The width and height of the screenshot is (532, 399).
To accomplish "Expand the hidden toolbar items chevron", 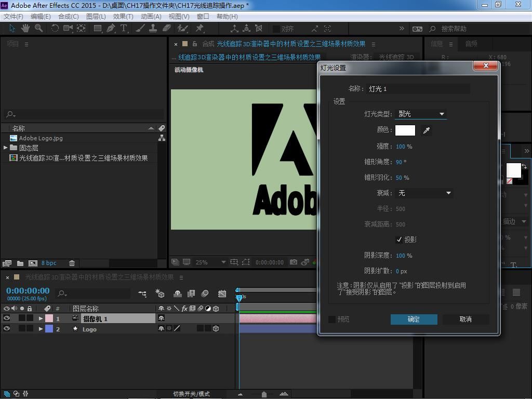I will point(402,29).
